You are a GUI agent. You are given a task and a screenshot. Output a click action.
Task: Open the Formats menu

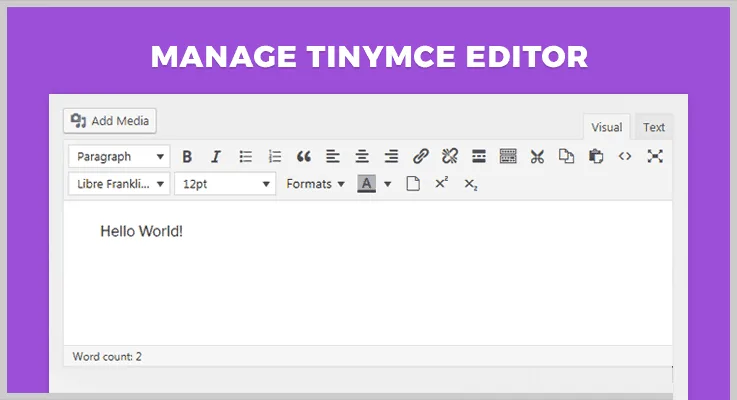315,184
